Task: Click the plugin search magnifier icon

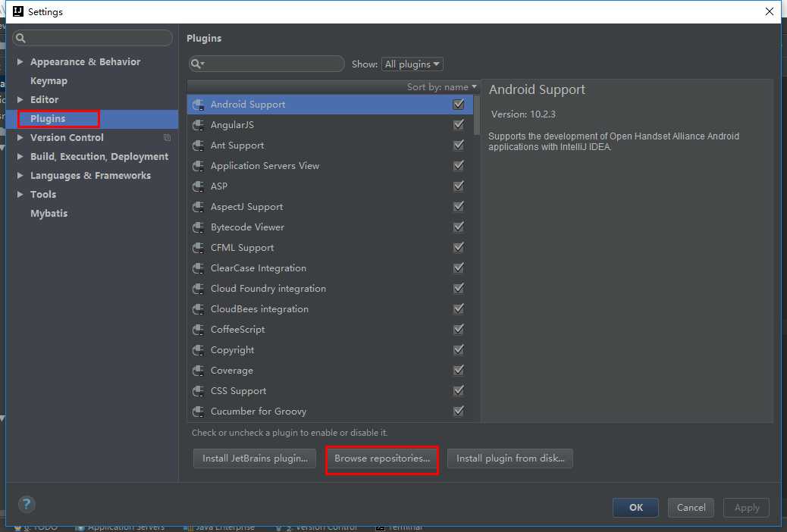Action: tap(197, 64)
